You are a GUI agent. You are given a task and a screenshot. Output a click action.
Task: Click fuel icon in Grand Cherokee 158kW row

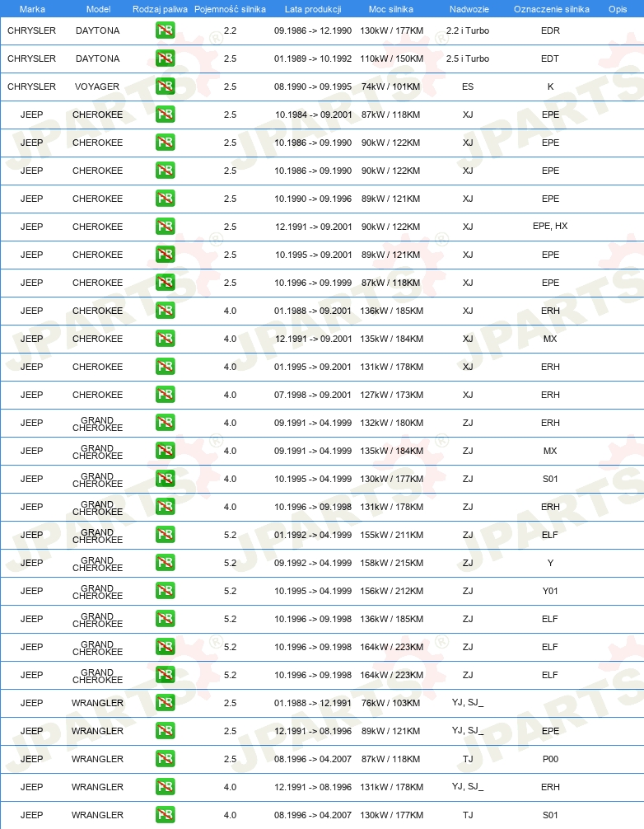click(x=166, y=563)
